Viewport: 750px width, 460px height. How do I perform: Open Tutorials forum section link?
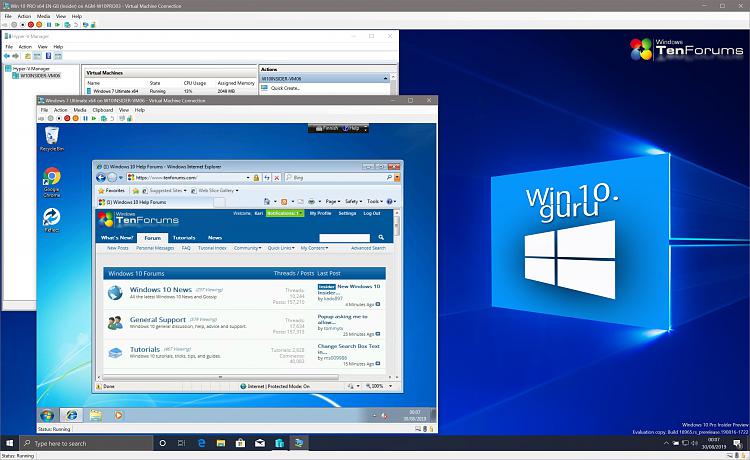pyautogui.click(x=145, y=350)
